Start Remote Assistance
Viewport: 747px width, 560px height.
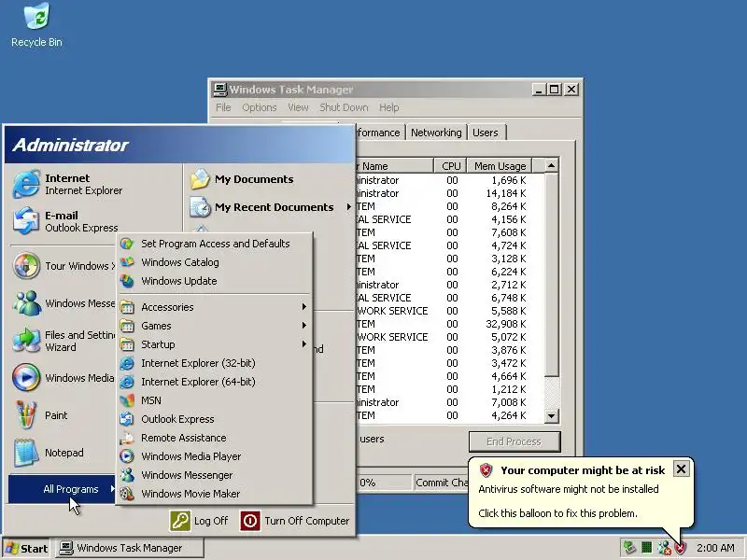tap(215, 438)
